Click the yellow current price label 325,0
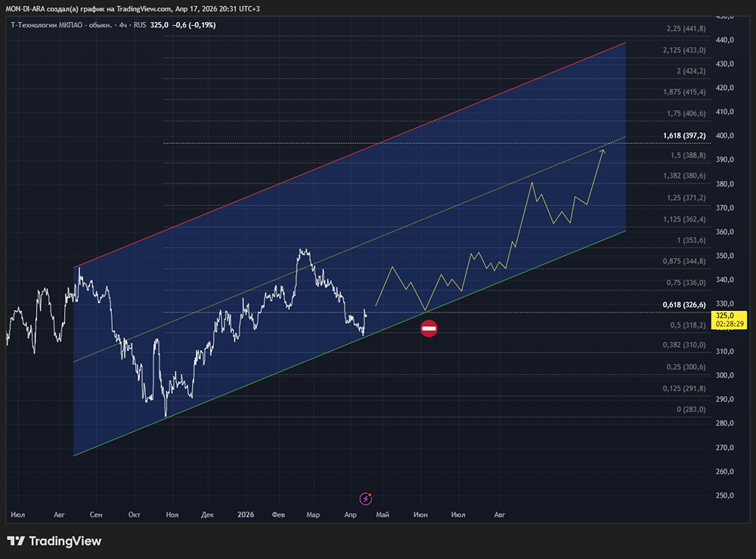This screenshot has height=559, width=756. tap(725, 315)
